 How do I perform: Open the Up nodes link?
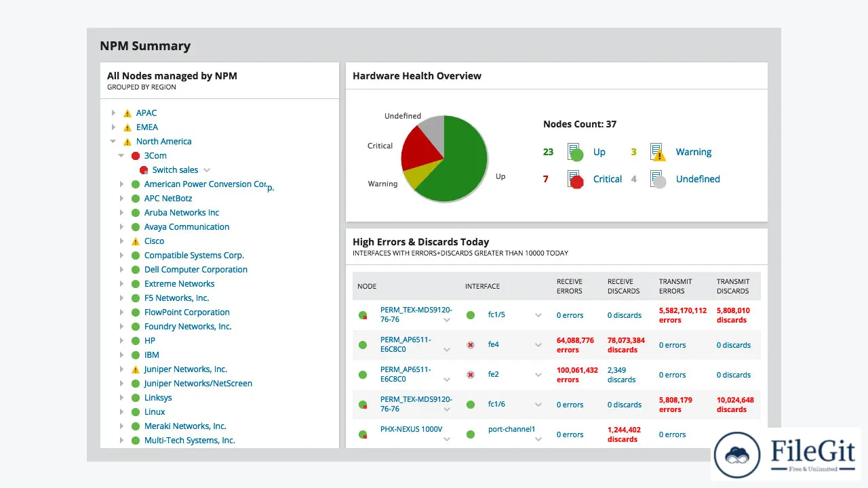[x=599, y=152]
